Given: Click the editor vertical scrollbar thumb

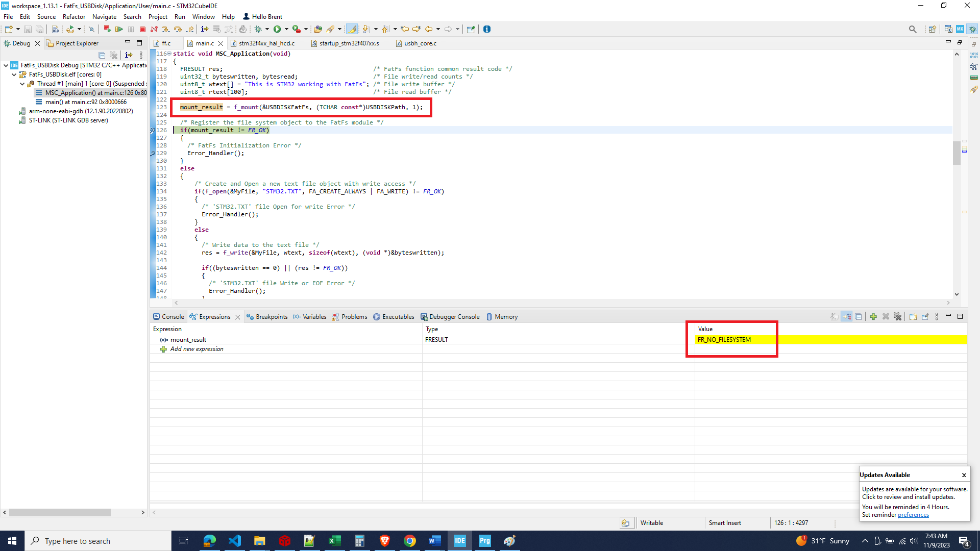Looking at the screenshot, I should 957,153.
